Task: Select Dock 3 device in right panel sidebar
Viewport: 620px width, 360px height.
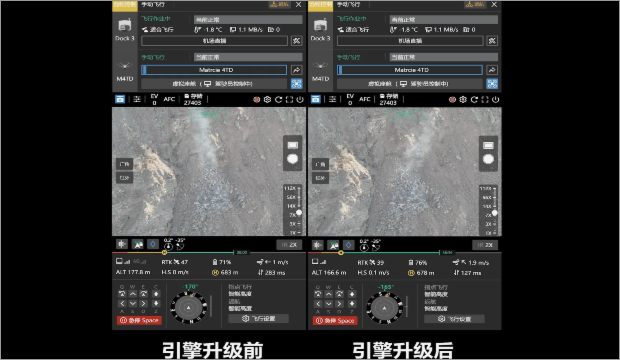Action: click(x=320, y=30)
